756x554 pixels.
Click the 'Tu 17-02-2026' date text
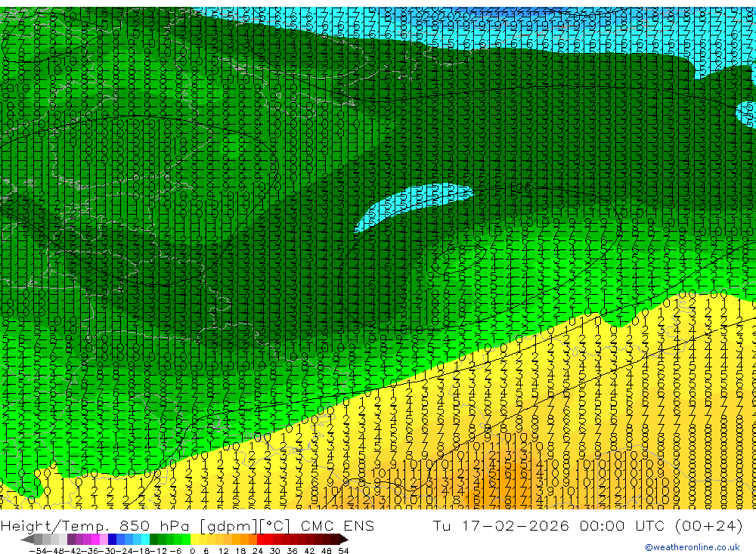point(501,525)
